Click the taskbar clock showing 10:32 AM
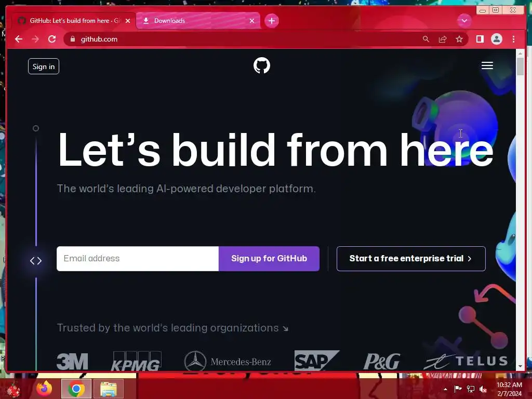Viewport: 532px width, 399px height. pos(509,389)
